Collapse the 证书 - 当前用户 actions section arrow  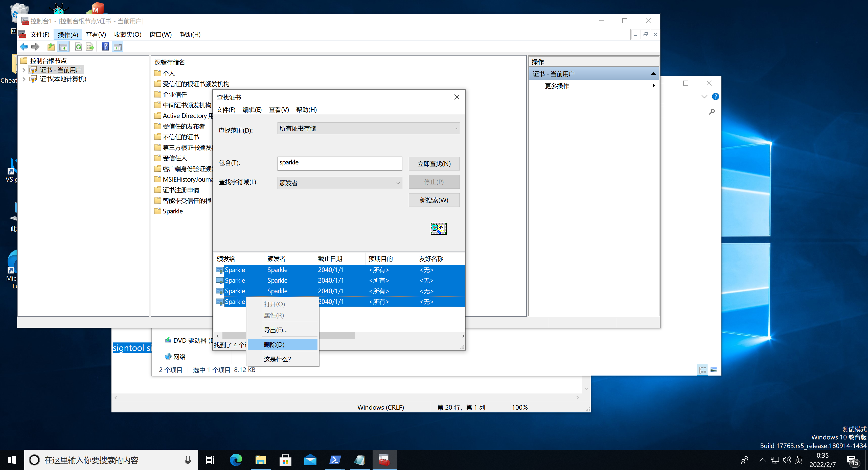click(x=653, y=74)
